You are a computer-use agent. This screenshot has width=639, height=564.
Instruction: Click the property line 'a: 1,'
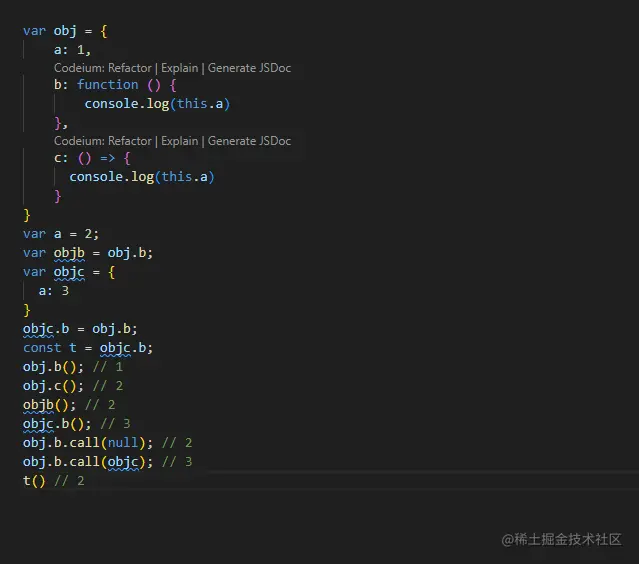click(x=73, y=50)
